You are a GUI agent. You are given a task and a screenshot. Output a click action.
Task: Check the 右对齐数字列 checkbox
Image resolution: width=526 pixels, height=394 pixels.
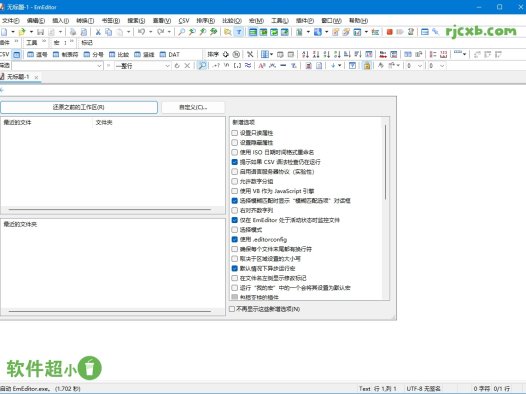[235, 210]
